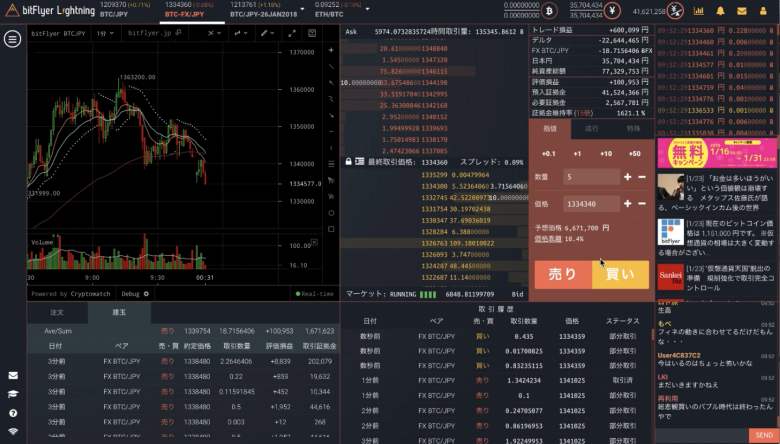This screenshot has height=444, width=780.
Task: Open the pencil drawing tools dropdown
Action: click(x=268, y=33)
